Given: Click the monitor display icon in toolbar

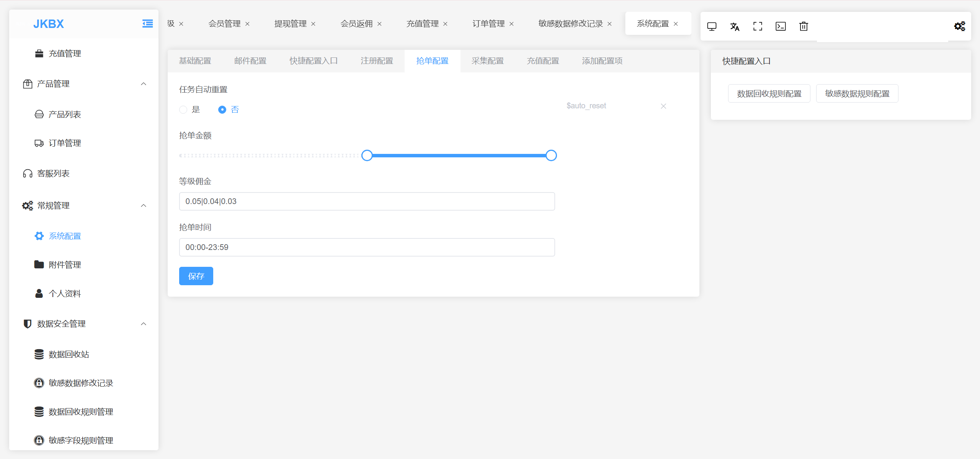Looking at the screenshot, I should 712,26.
